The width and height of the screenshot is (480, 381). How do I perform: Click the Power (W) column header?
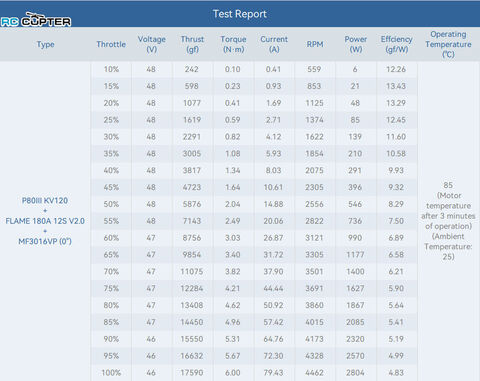pyautogui.click(x=356, y=44)
